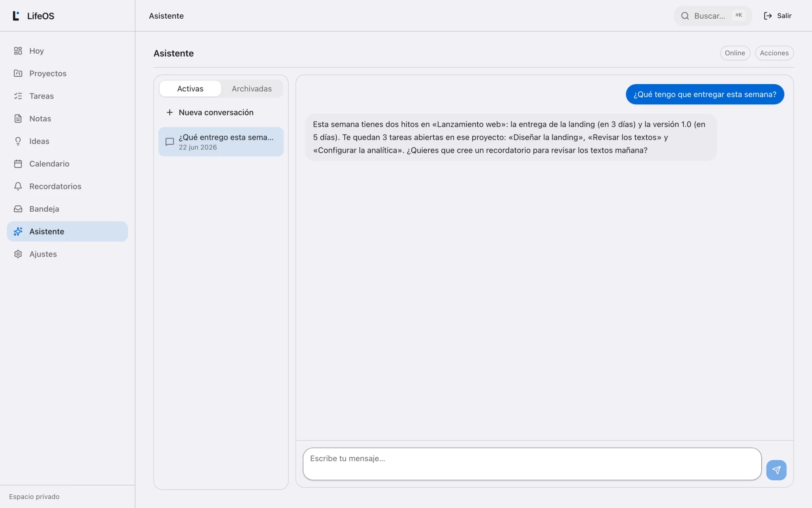812x508 pixels.
Task: Open Hoy via its dashboard icon
Action: (18, 51)
